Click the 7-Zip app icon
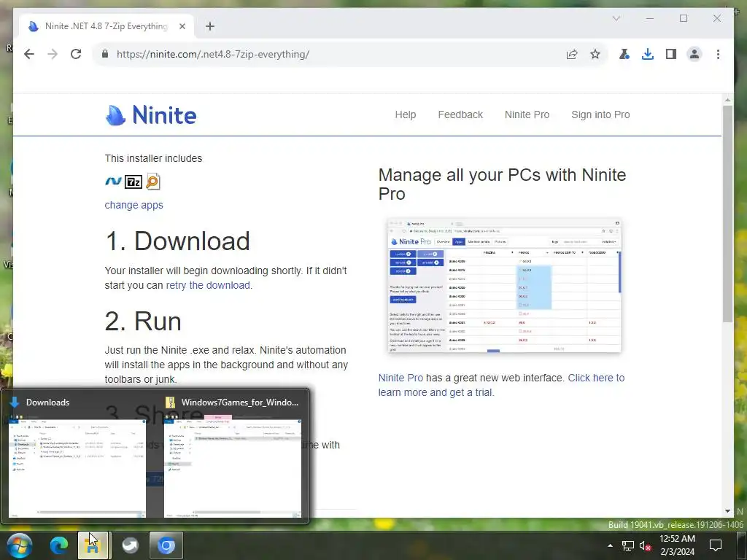The width and height of the screenshot is (747, 560). point(133,182)
